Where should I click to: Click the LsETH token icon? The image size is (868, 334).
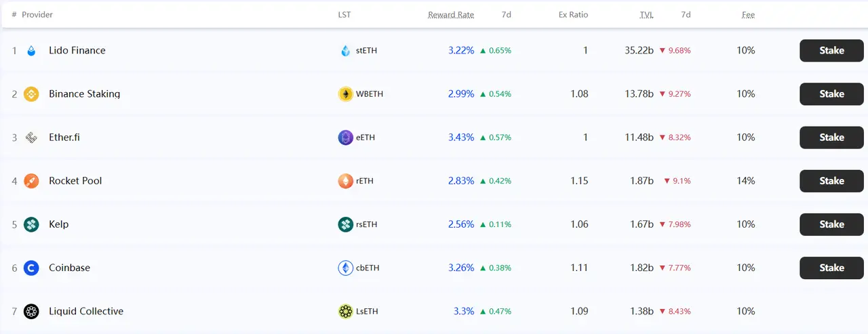pos(346,312)
